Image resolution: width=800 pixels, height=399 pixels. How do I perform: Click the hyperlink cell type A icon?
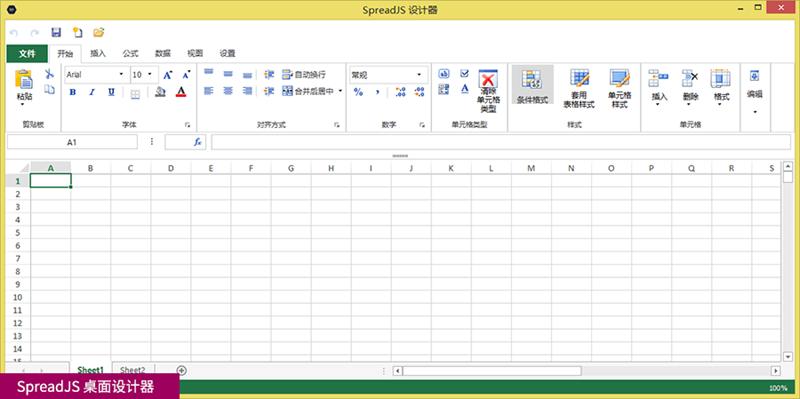click(464, 89)
